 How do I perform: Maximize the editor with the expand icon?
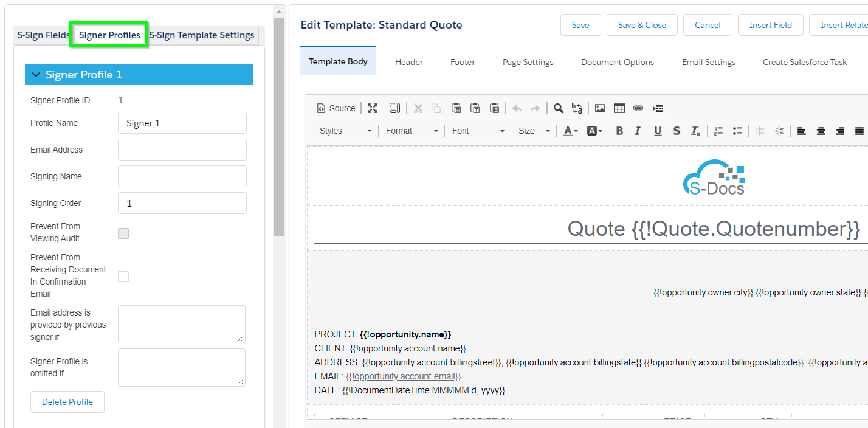click(x=373, y=108)
